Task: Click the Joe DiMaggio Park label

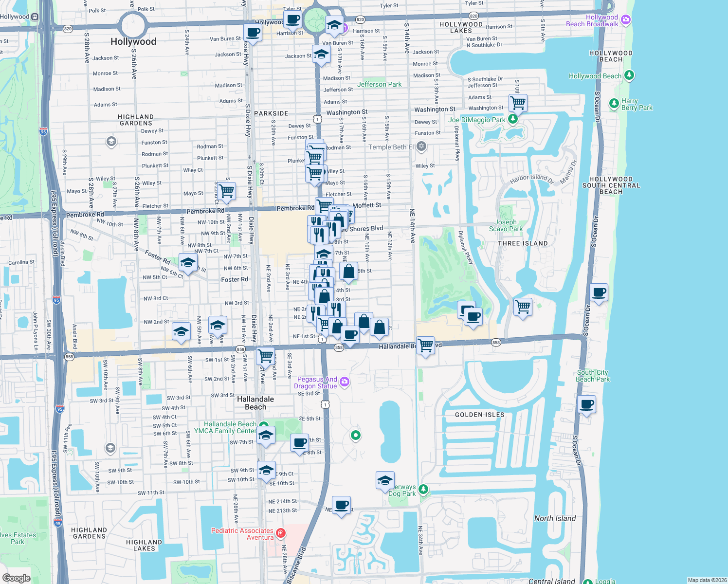Action: (477, 120)
